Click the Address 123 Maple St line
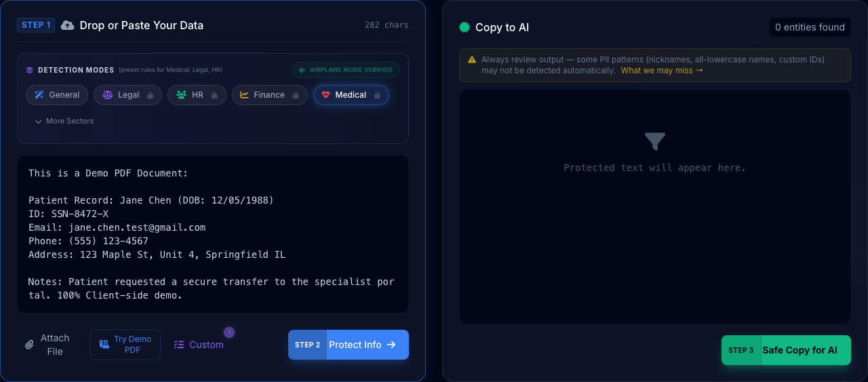 tap(157, 254)
